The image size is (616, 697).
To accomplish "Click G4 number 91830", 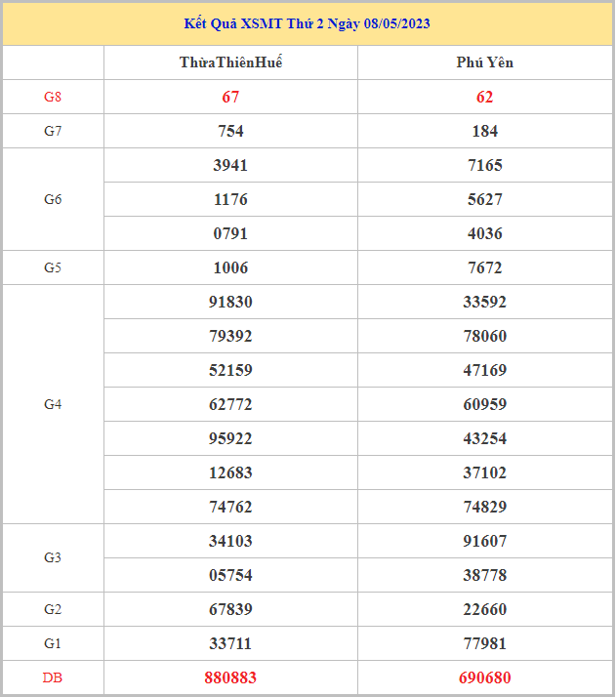I will [x=230, y=302].
